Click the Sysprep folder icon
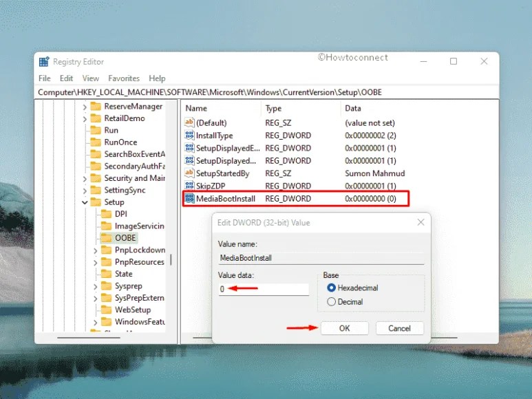Viewport: 532px width, 399px height. pos(107,285)
